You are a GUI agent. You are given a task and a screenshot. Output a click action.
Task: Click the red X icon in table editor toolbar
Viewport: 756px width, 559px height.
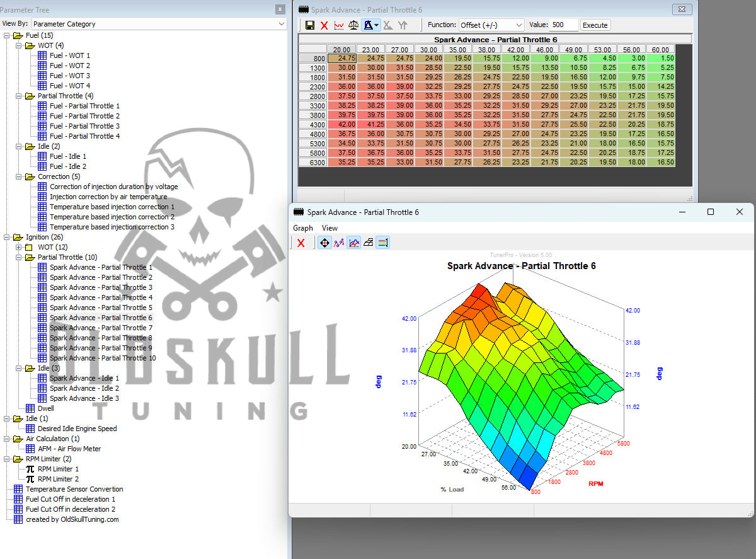[324, 25]
